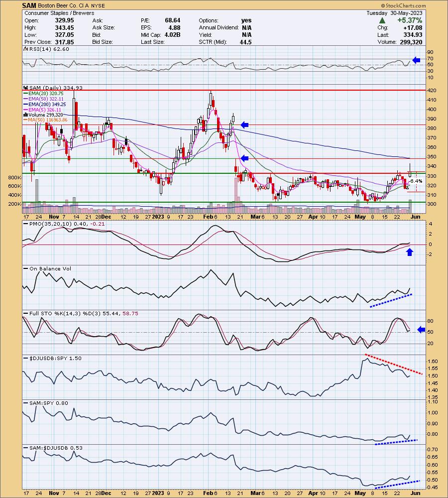Image resolution: width=448 pixels, height=498 pixels.
Task: Click the 420 tick on the price axis
Action: coord(432,91)
